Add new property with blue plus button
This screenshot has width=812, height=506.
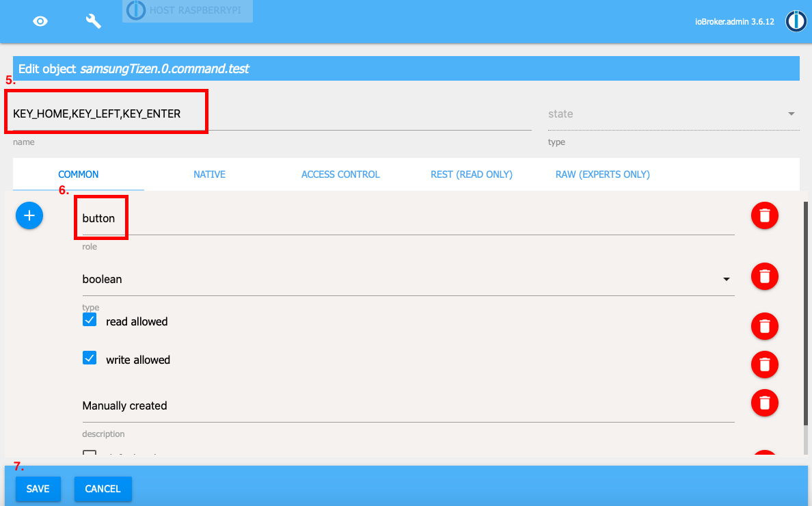(x=29, y=215)
